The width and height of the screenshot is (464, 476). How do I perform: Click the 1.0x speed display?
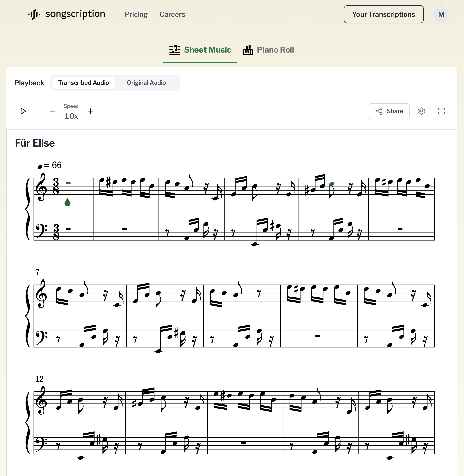click(x=71, y=116)
